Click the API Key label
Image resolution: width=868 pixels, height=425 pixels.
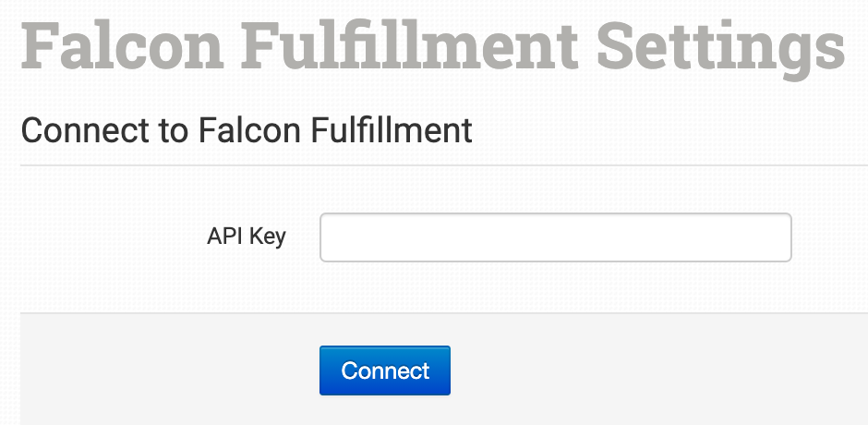[x=246, y=237]
